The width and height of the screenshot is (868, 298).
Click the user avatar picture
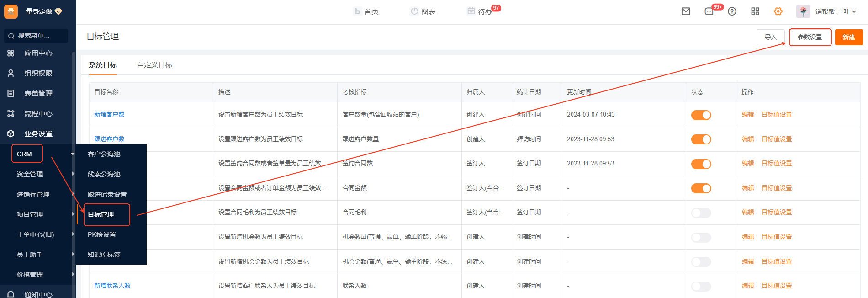click(x=803, y=11)
